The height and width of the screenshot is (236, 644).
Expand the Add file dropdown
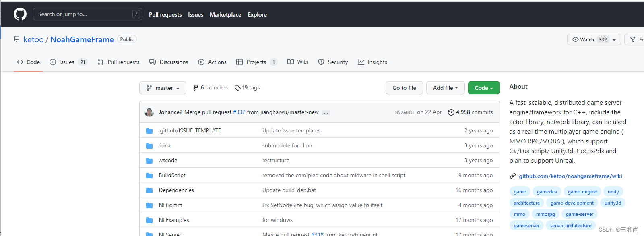tap(446, 88)
